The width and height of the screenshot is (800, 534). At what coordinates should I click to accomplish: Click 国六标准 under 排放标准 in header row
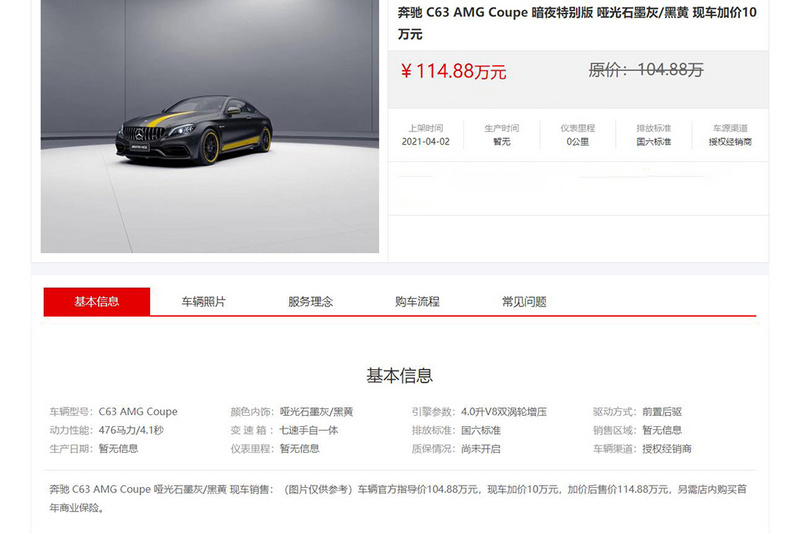coord(654,142)
